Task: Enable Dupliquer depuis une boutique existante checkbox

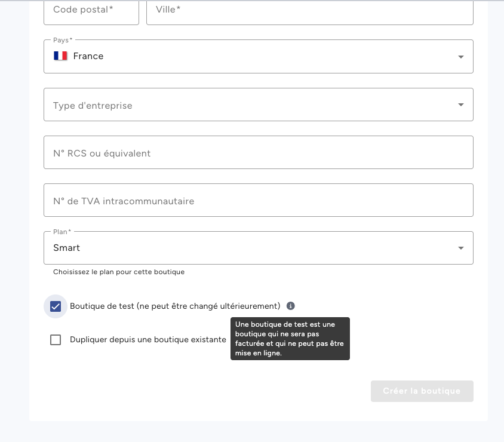Action: tap(56, 340)
